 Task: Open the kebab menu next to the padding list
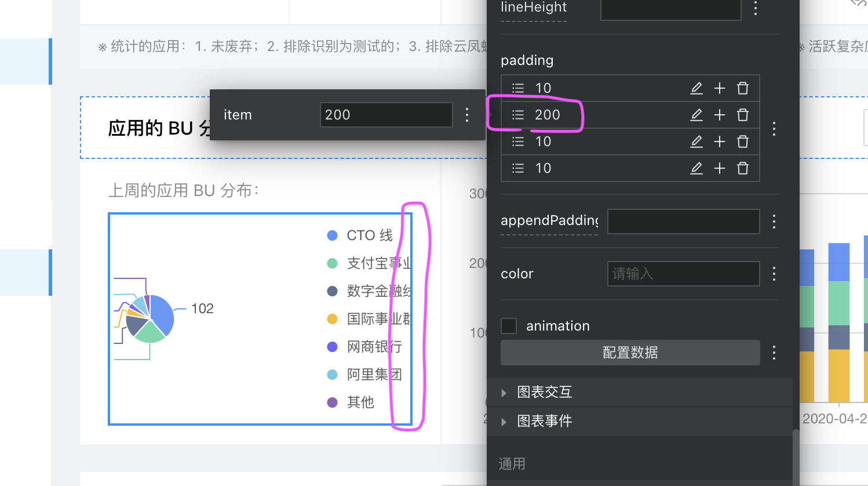[x=774, y=129]
